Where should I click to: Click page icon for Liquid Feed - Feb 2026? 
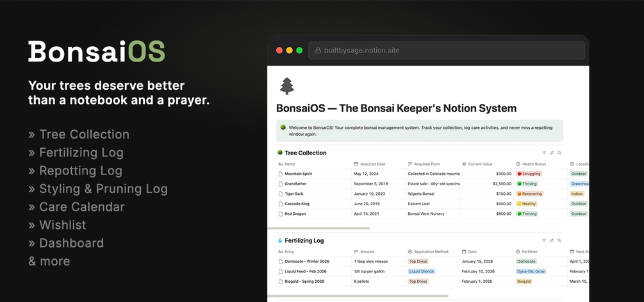pyautogui.click(x=281, y=271)
